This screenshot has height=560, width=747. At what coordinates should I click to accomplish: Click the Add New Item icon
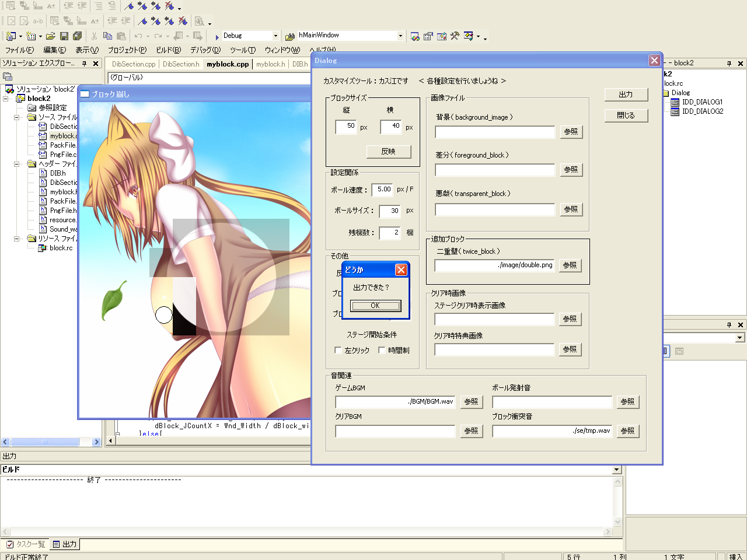pos(32,36)
